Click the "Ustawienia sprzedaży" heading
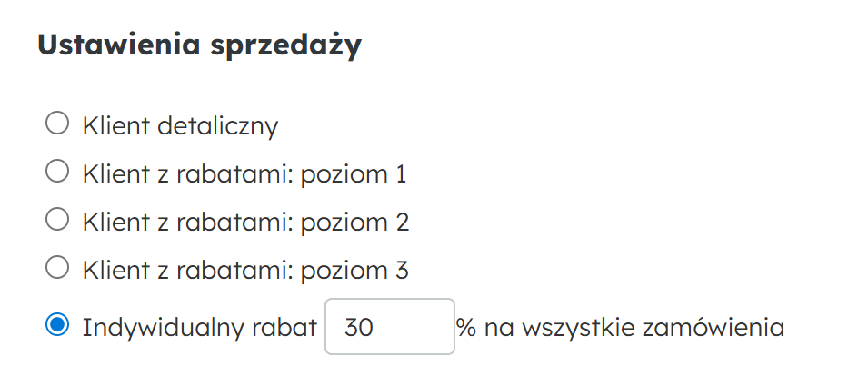Viewport: 868px width, 376px height. [x=199, y=45]
